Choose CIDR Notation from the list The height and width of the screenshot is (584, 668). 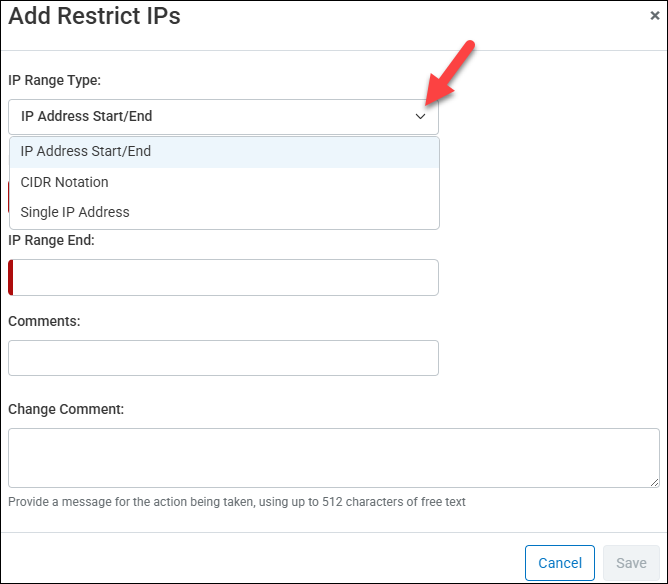(x=65, y=182)
